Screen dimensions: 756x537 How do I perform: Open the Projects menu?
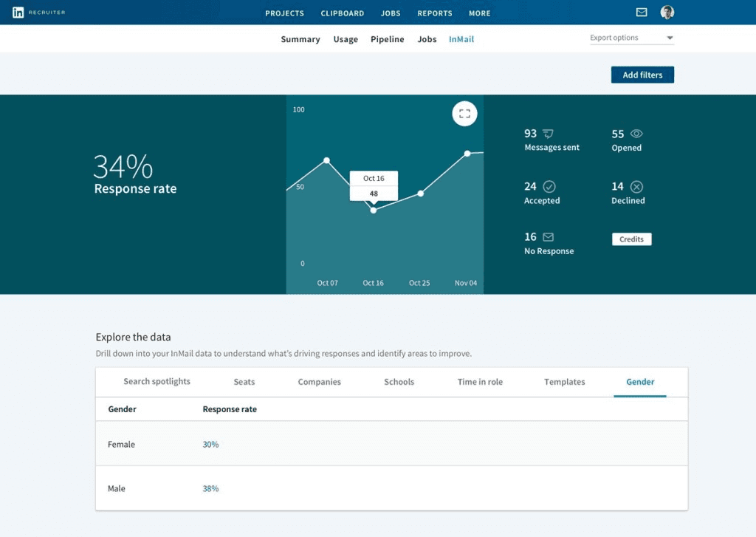tap(284, 13)
